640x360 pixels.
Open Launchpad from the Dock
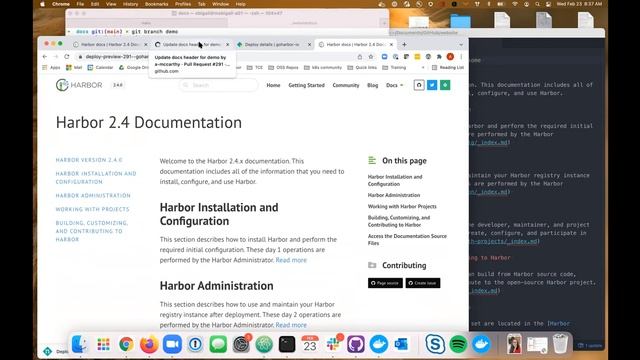[x=103, y=344]
